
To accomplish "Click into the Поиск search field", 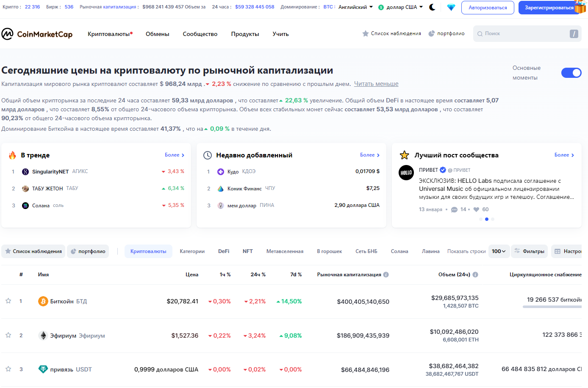I will click(x=523, y=33).
